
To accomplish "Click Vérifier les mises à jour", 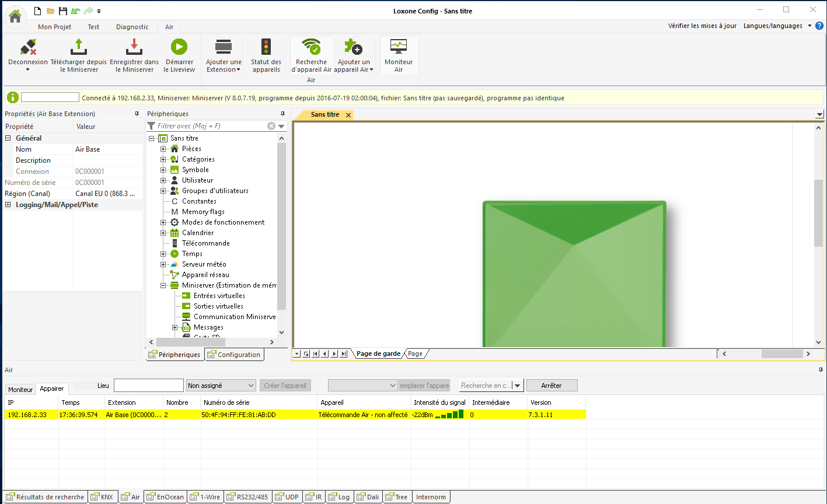I will 702,26.
